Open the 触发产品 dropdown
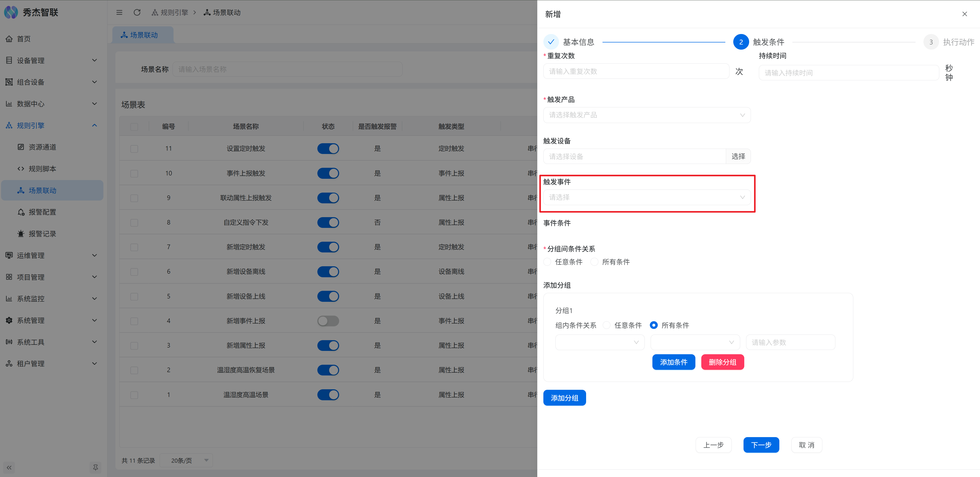This screenshot has width=980, height=477. (x=646, y=115)
